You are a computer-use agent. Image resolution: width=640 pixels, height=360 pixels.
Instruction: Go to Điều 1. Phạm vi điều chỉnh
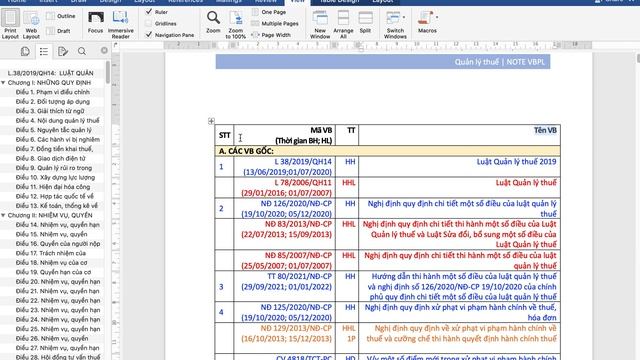point(53,92)
